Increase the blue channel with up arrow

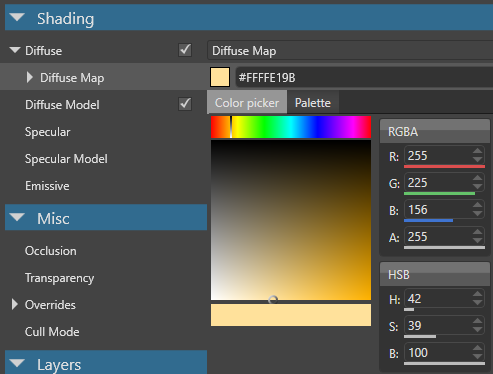(x=478, y=205)
